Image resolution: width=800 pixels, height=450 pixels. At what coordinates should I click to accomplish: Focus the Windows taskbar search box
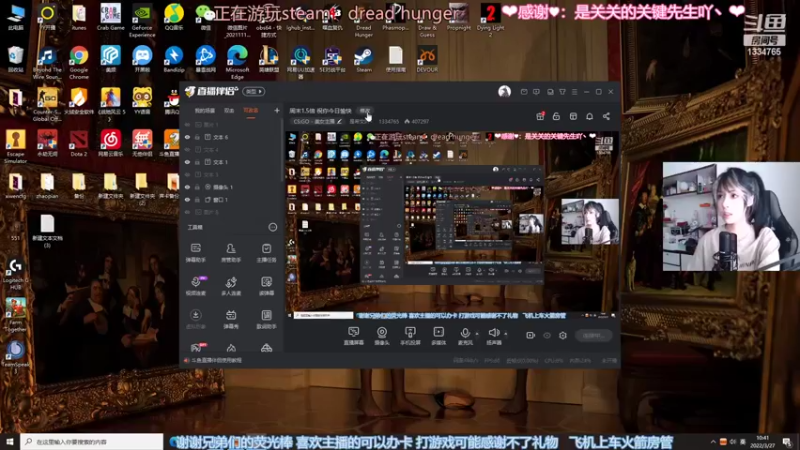point(92,441)
